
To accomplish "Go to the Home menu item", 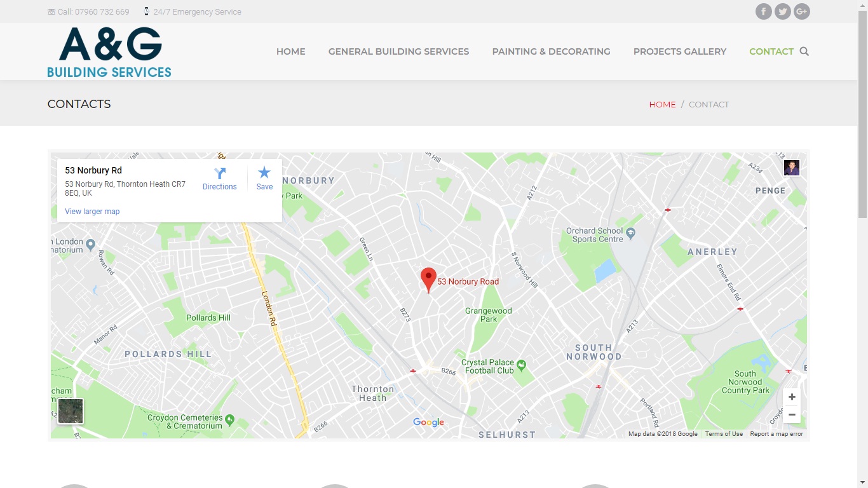I will 290,51.
